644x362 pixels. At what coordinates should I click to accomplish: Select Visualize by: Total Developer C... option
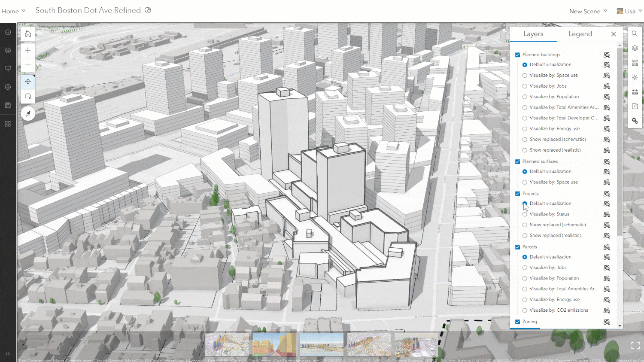point(525,118)
